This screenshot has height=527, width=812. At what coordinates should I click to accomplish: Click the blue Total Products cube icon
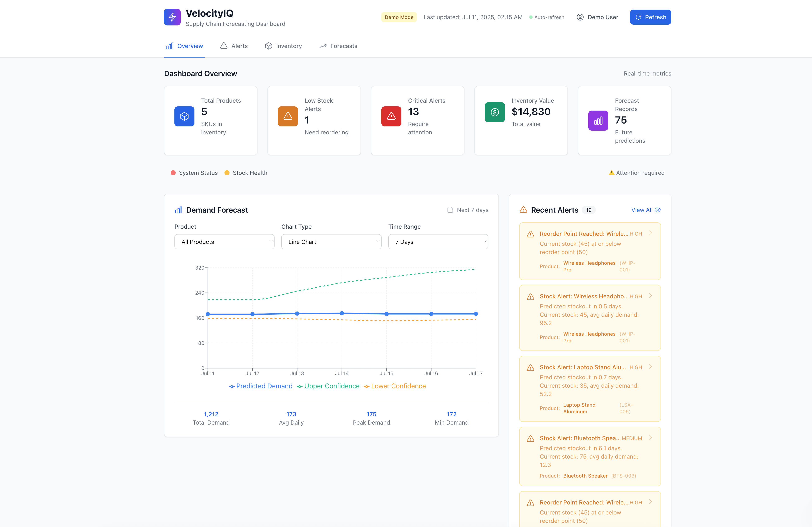pyautogui.click(x=184, y=116)
